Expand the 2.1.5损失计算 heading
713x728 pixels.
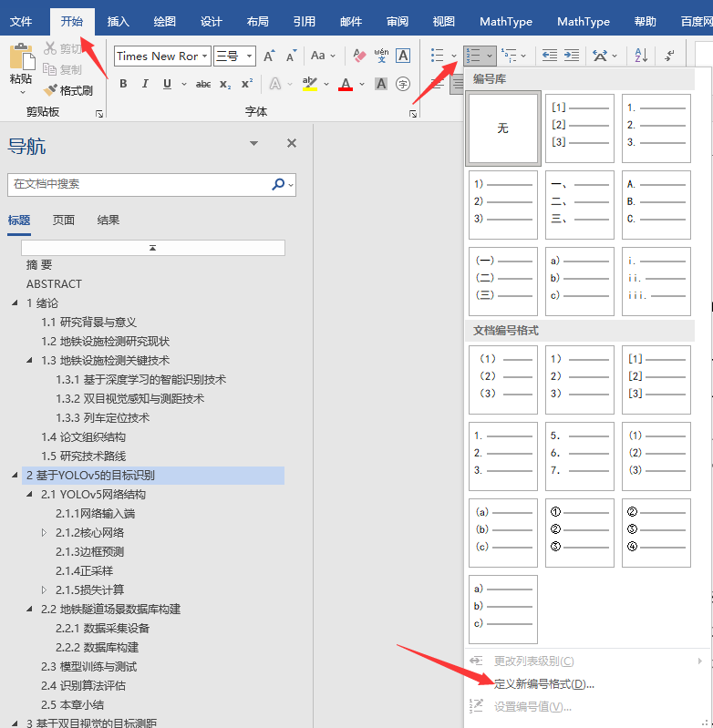pyautogui.click(x=44, y=590)
